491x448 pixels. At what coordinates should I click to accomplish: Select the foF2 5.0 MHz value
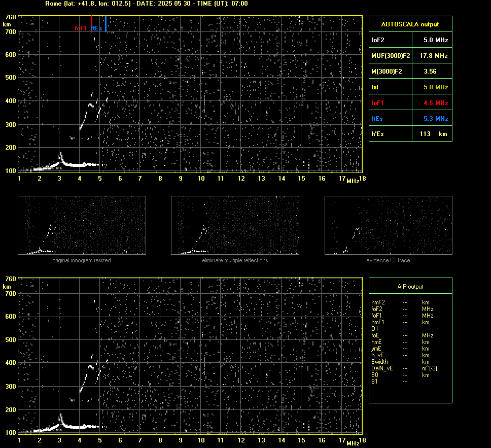[x=436, y=40]
